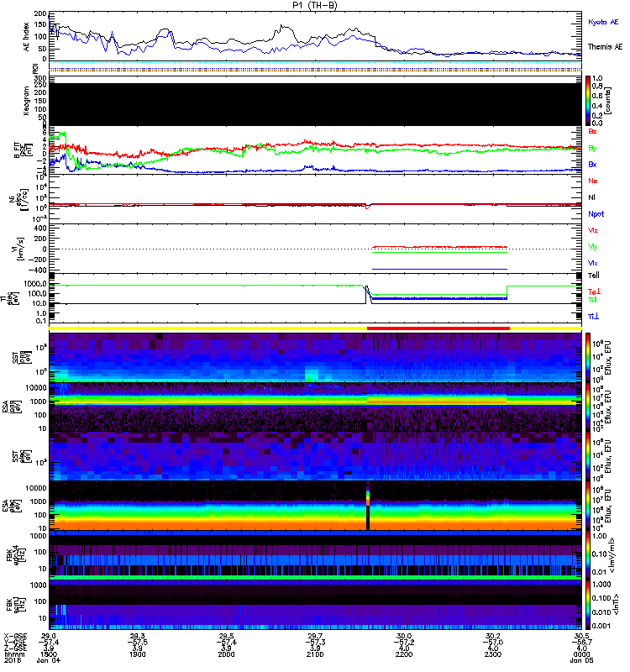This screenshot has width=630, height=672.
Task: Click the SST ion Eflux color bar
Action: pos(588,358)
